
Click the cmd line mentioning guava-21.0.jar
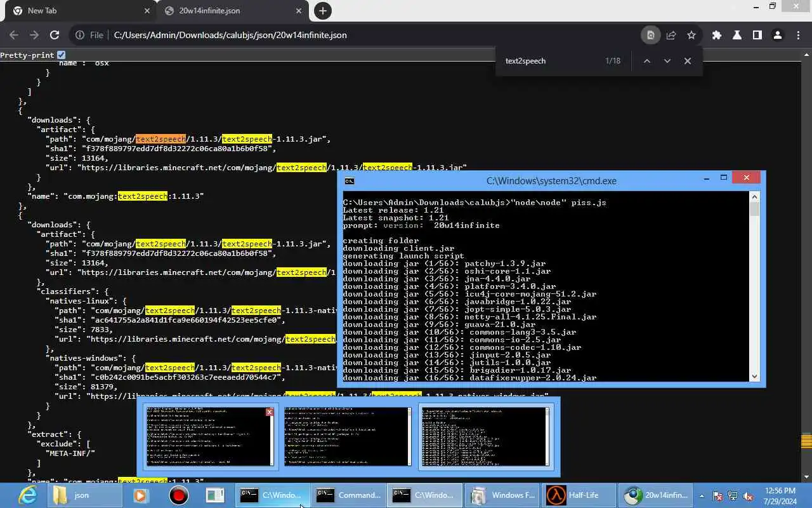pos(439,324)
